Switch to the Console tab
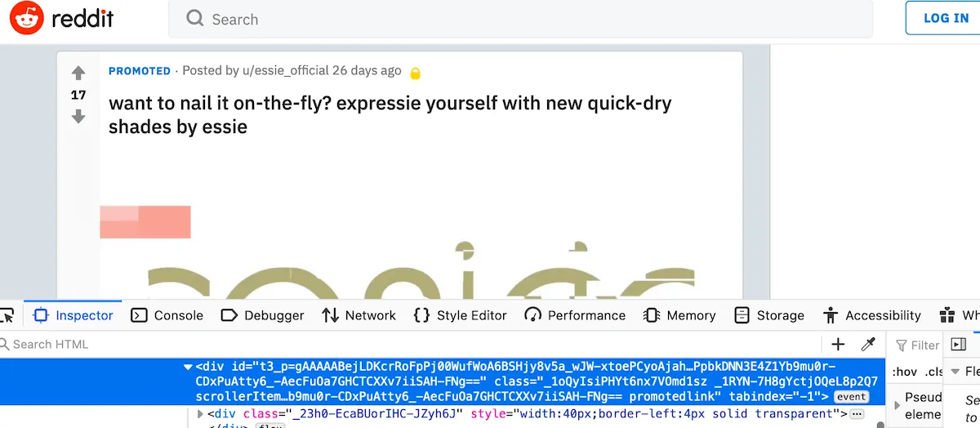The width and height of the screenshot is (980, 428). tap(167, 315)
